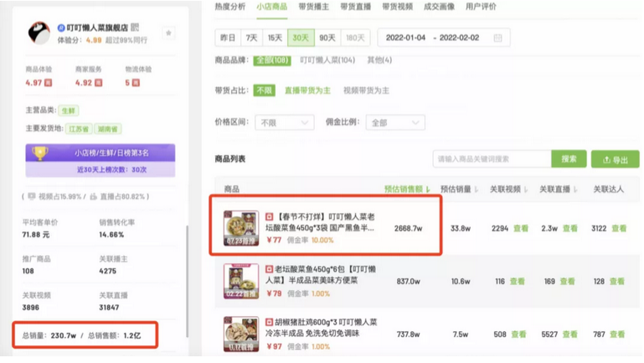644x363 pixels.
Task: Switch to 小店商品 tab
Action: tap(272, 7)
